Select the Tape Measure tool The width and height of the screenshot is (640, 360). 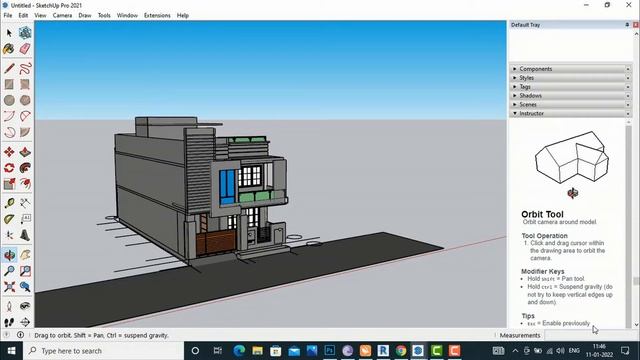pyautogui.click(x=9, y=203)
